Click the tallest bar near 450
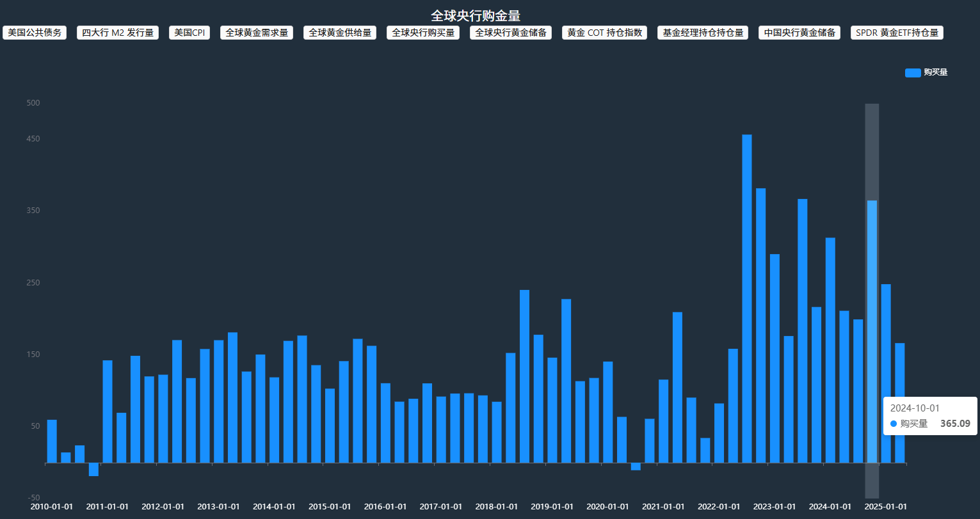The width and height of the screenshot is (980, 519). (747, 298)
